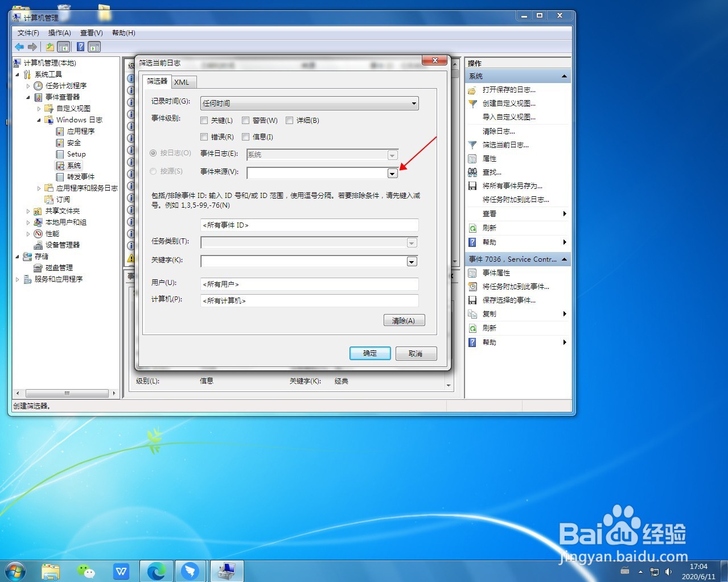Click Import Custom View (导入自定义视图) action
728x582 pixels.
click(509, 117)
